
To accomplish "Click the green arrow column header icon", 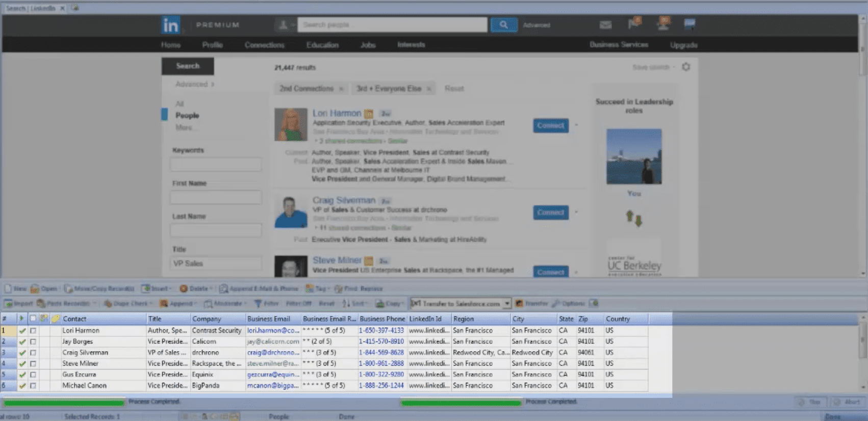I will click(21, 319).
